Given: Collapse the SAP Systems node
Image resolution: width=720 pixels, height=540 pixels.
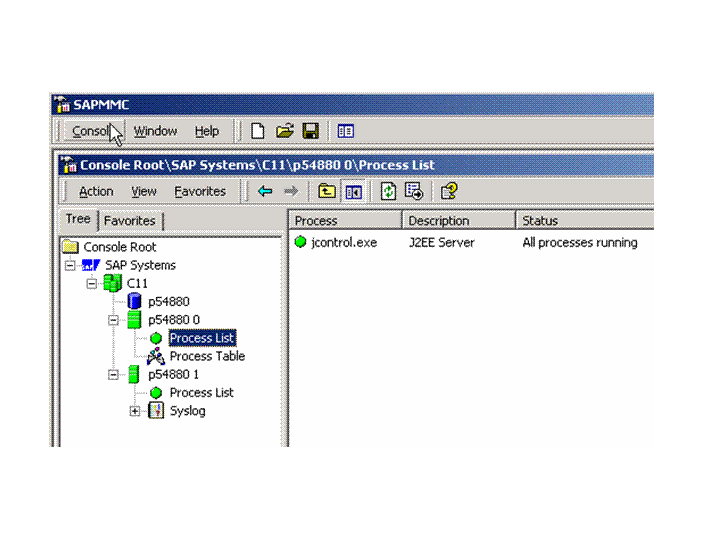Looking at the screenshot, I should coord(70,265).
